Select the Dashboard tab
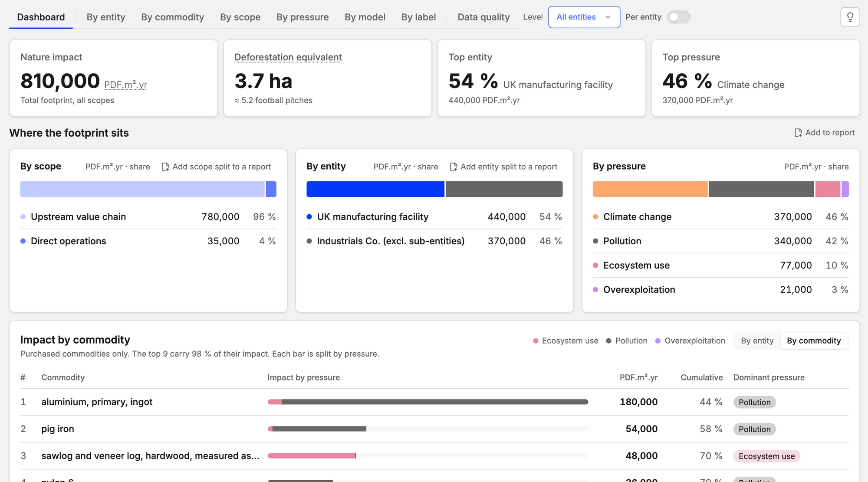Image resolution: width=868 pixels, height=482 pixels. click(x=41, y=17)
